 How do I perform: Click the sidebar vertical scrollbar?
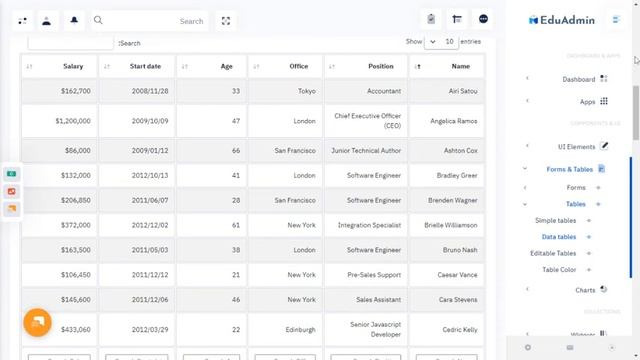(636, 112)
